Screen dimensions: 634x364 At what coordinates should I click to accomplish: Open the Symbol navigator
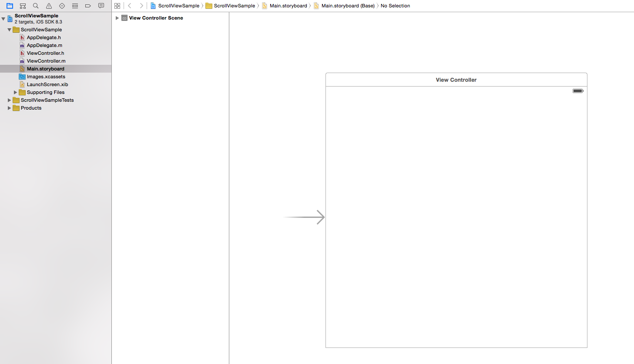22,6
